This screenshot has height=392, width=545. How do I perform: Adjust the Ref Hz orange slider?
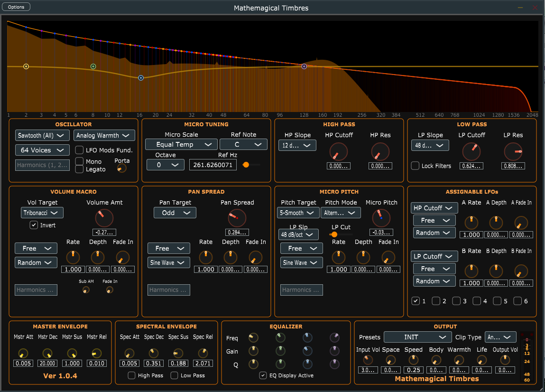[x=246, y=165]
